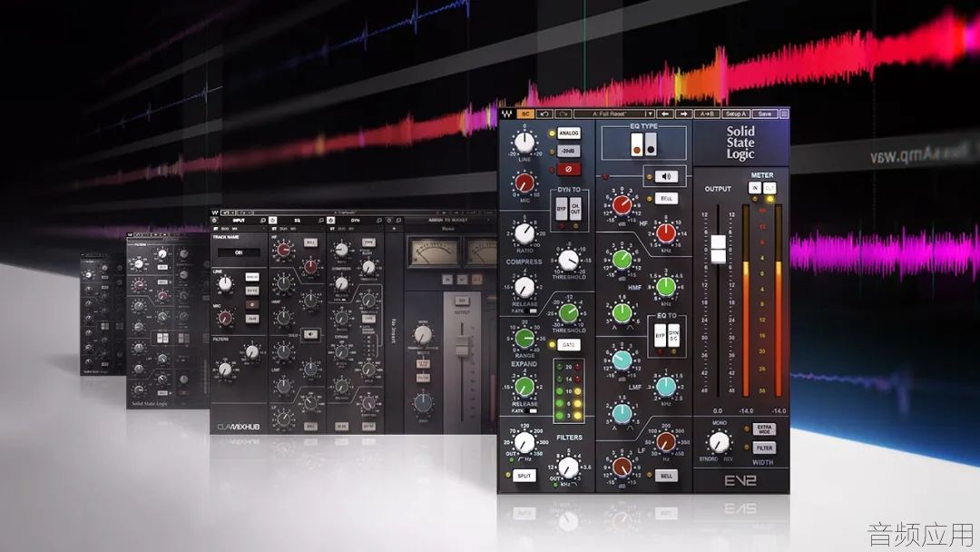
Task: Open DYN tab in CLA MixHub window
Action: click(355, 221)
